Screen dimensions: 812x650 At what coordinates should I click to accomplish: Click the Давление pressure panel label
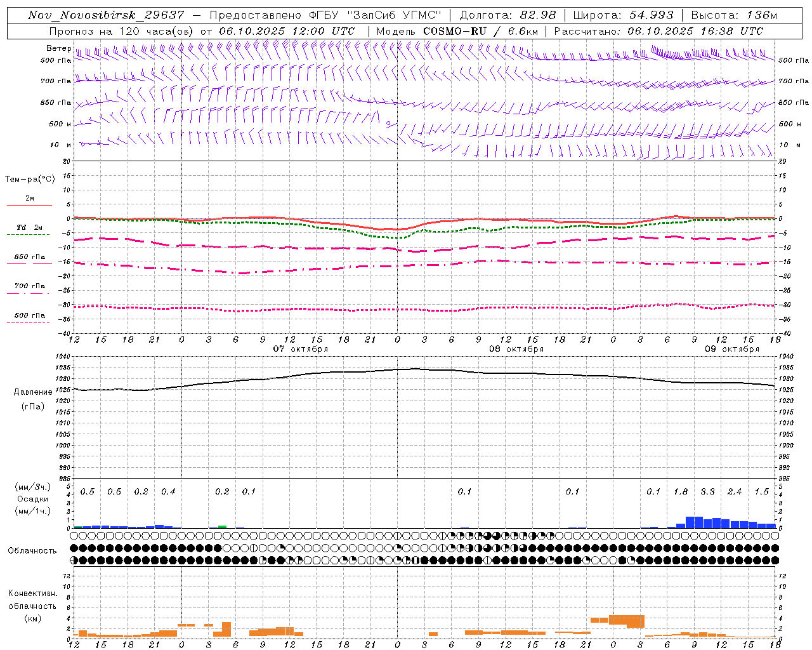pos(33,392)
